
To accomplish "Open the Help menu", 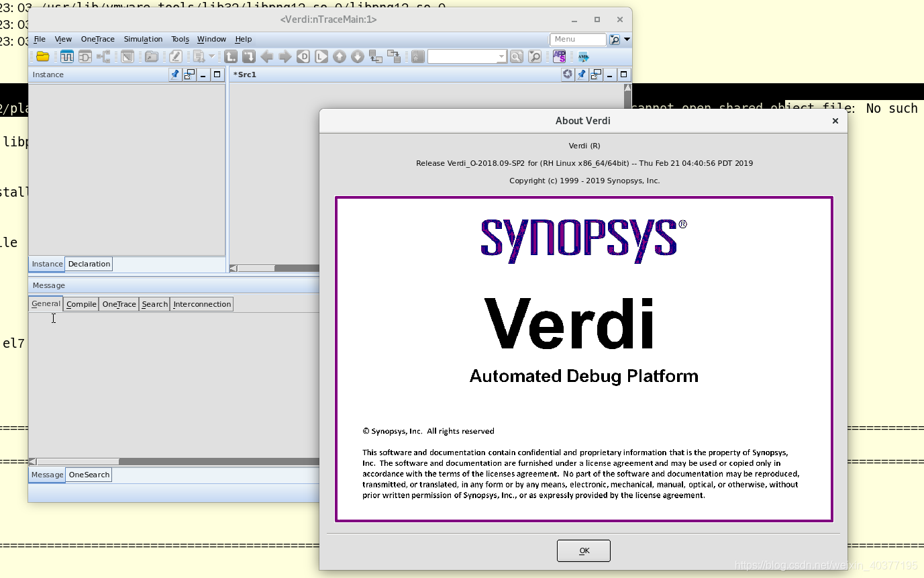I will [x=244, y=40].
